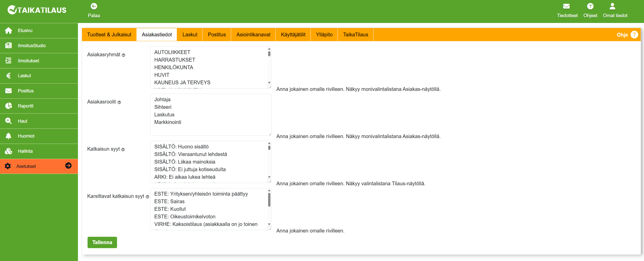Open the Asiointikanavat tab
The height and width of the screenshot is (261, 644).
[x=253, y=35]
